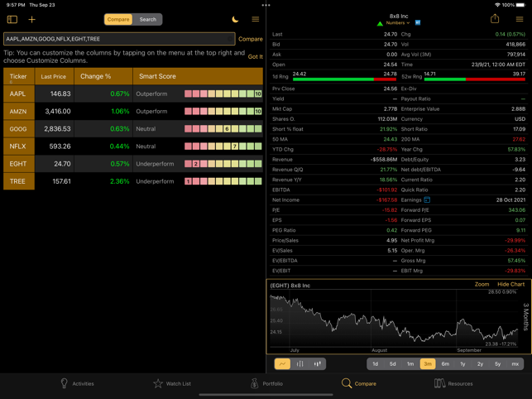The width and height of the screenshot is (532, 399).
Task: Sort by the Ticker column header
Action: (19, 76)
